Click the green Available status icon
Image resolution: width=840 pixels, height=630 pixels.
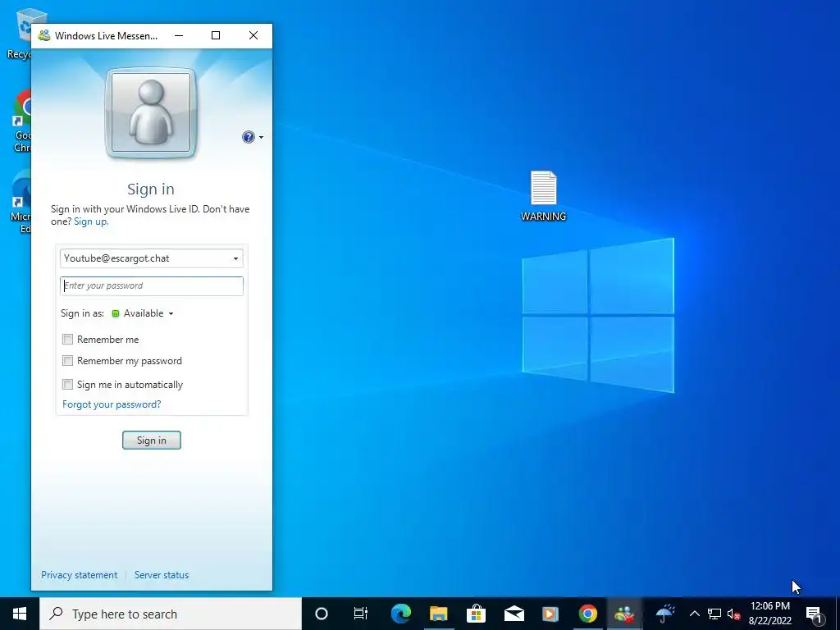[x=115, y=313]
